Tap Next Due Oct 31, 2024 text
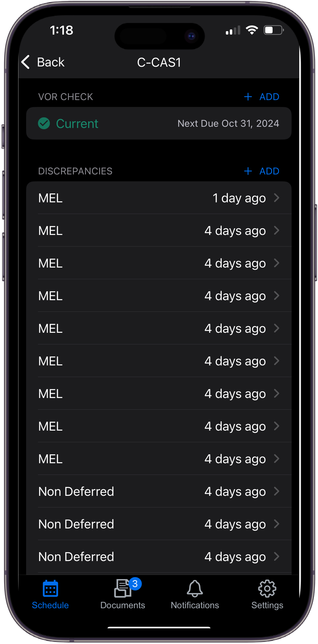This screenshot has height=644, width=318. [x=228, y=123]
